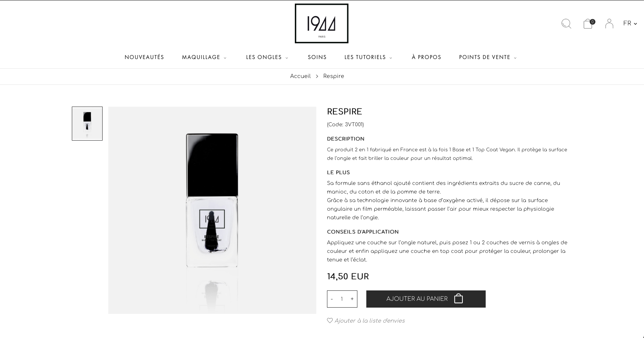Open the search magnifier icon

coord(566,24)
